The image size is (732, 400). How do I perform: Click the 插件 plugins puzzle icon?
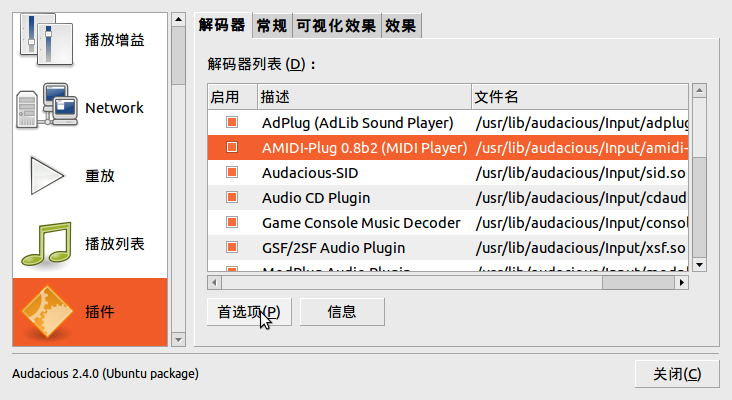tap(44, 312)
